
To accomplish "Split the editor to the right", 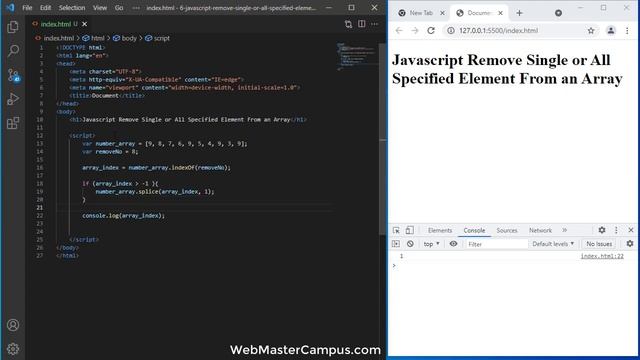I will 362,24.
